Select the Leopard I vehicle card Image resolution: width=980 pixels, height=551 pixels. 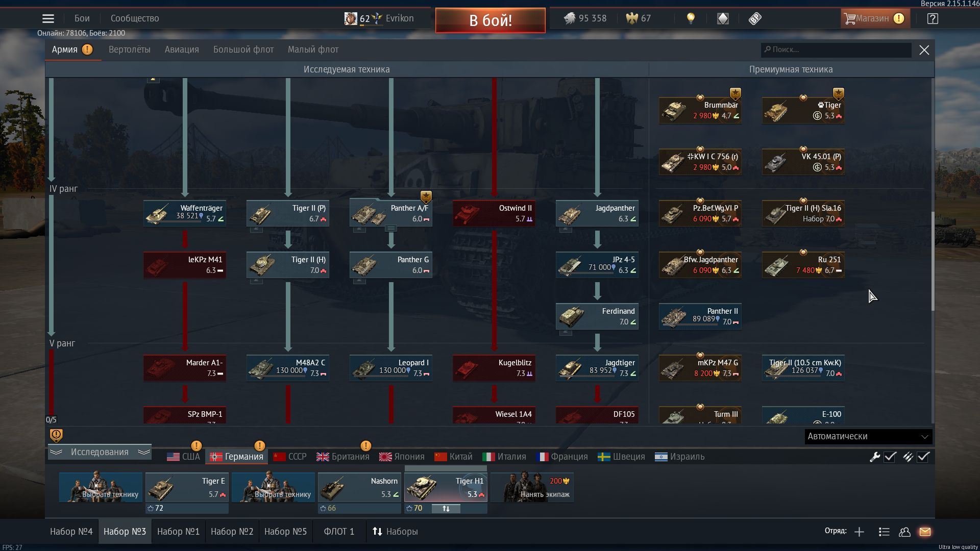pyautogui.click(x=391, y=368)
